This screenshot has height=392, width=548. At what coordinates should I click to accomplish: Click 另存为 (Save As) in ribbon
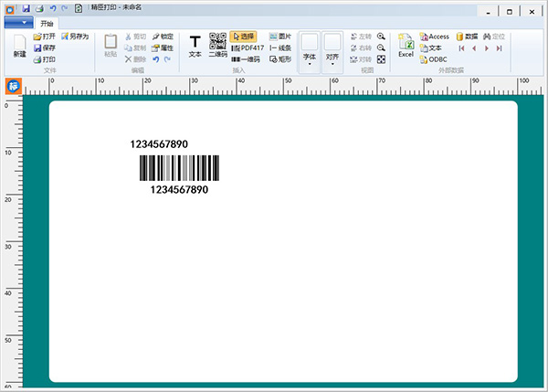[75, 37]
